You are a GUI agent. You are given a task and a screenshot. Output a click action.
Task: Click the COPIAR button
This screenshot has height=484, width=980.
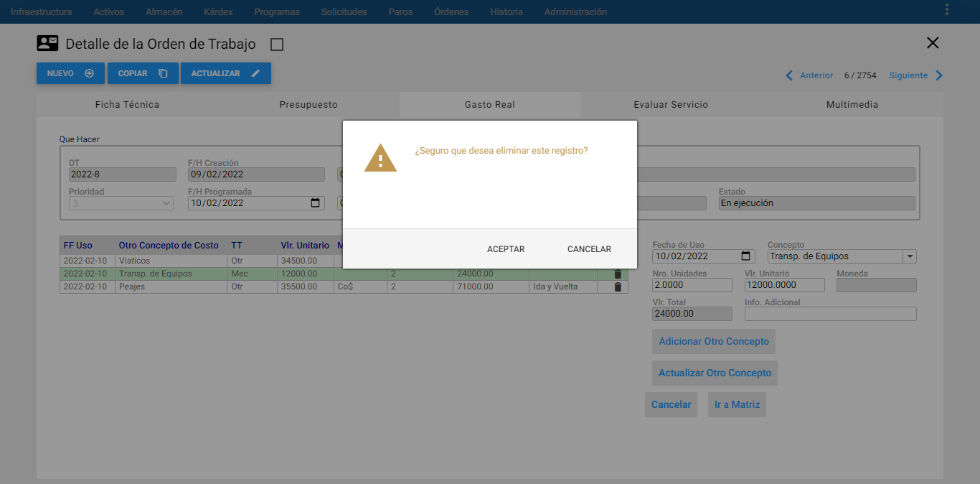click(143, 73)
